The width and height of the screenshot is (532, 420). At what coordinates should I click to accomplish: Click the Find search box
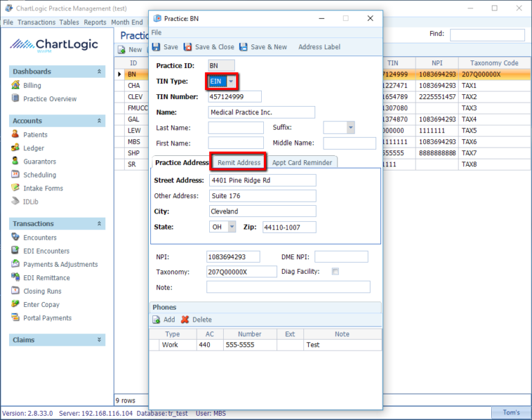tap(488, 35)
